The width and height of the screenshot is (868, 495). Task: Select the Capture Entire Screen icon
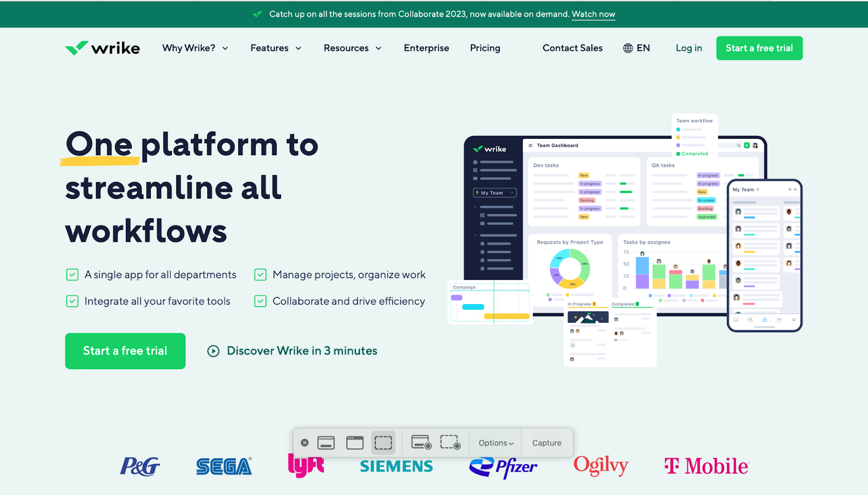(x=326, y=442)
